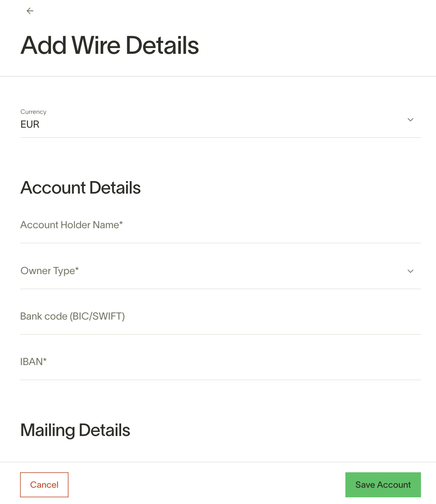The image size is (436, 504).
Task: Click the asterisk after IBAN
Action: (x=45, y=360)
